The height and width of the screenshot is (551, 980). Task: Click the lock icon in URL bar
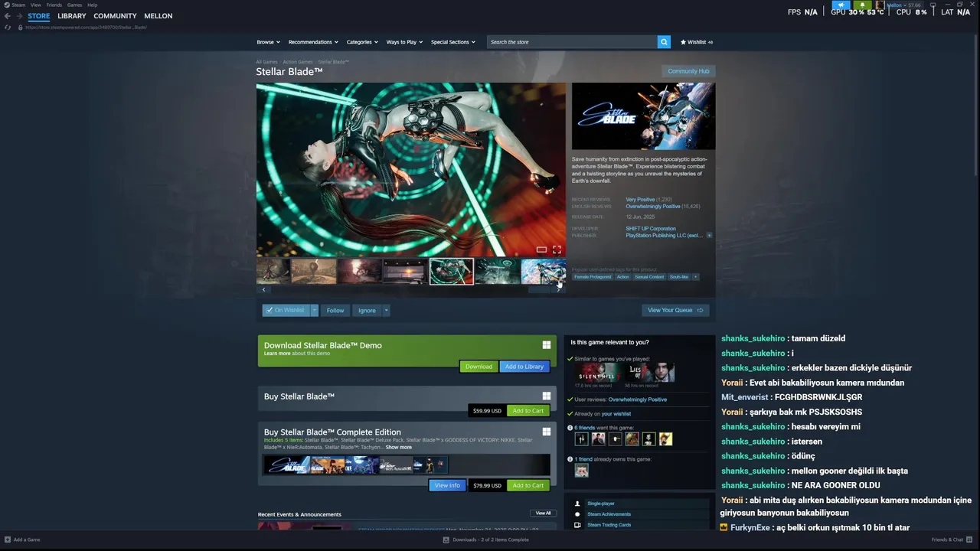click(21, 28)
